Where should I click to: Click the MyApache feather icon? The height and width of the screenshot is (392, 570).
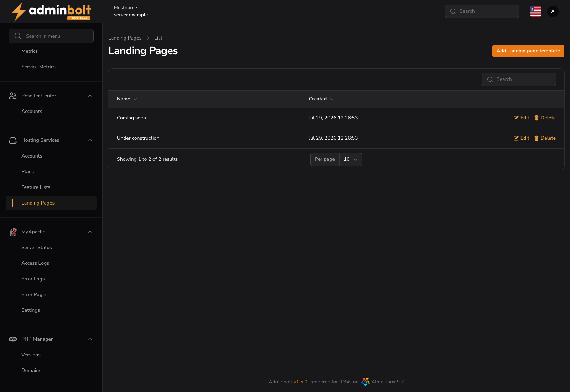(13, 232)
